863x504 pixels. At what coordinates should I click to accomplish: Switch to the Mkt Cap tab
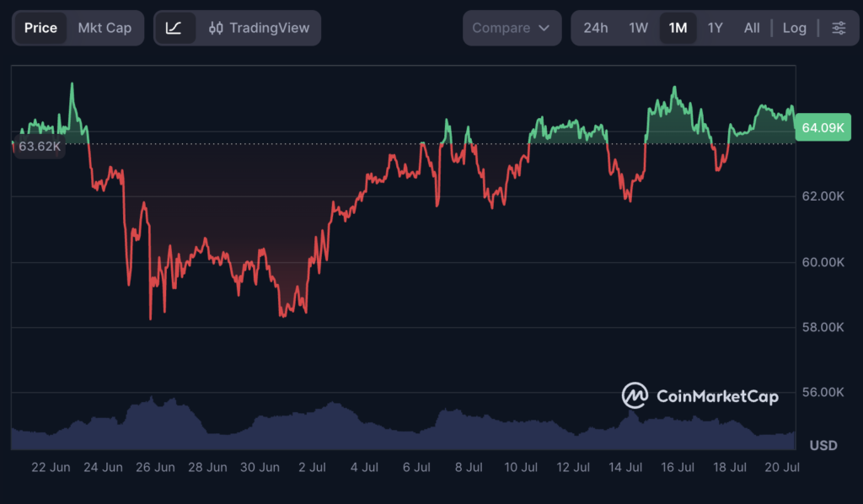[x=105, y=28]
